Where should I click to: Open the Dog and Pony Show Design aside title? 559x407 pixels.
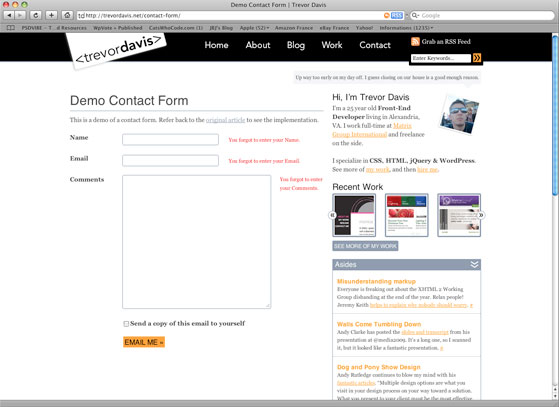point(379,367)
